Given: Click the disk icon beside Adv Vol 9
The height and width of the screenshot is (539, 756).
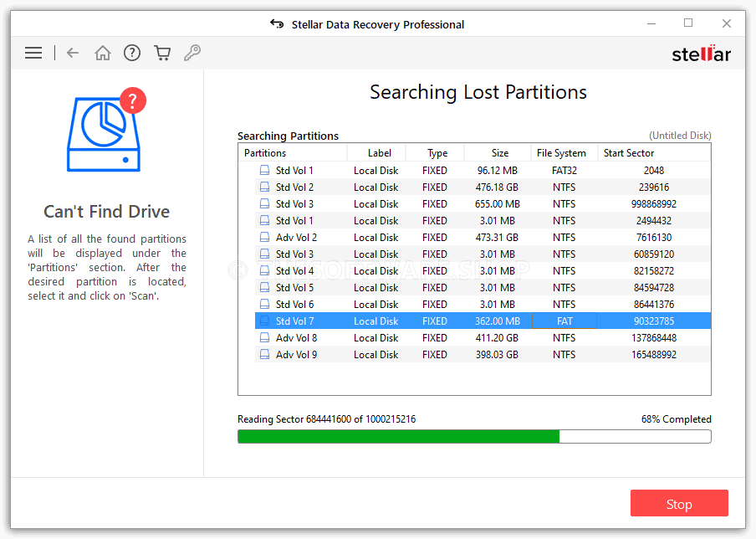Looking at the screenshot, I should pos(265,355).
